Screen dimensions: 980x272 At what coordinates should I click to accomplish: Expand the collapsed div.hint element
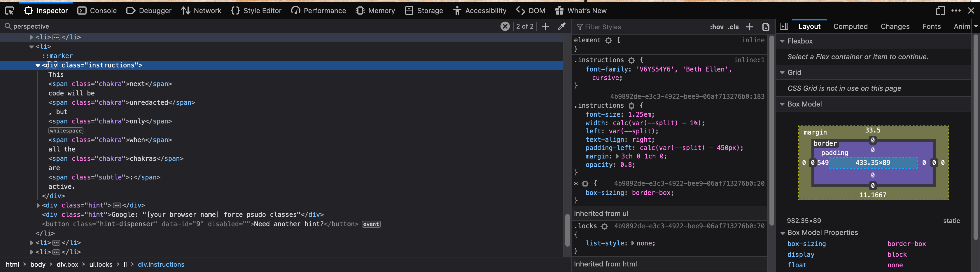click(x=38, y=205)
